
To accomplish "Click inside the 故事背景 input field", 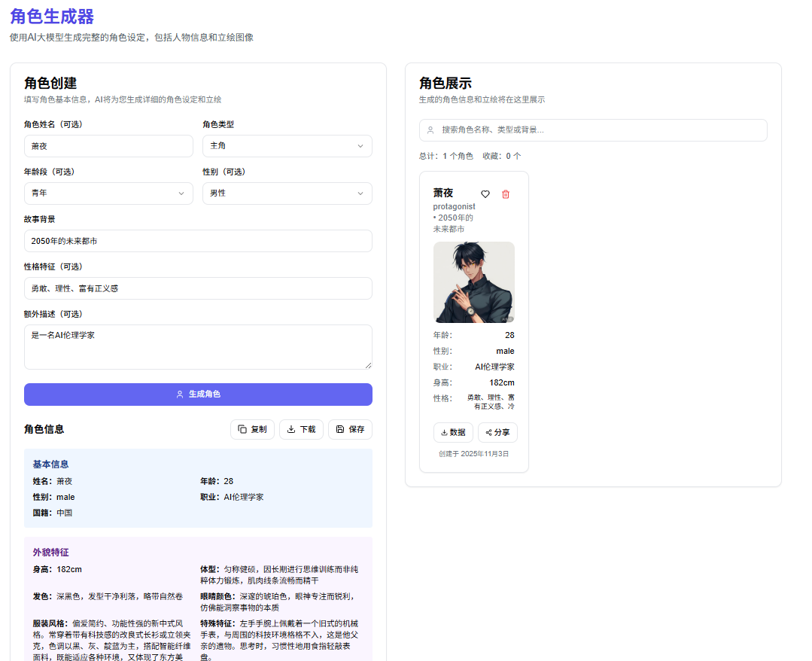I will pyautogui.click(x=197, y=241).
